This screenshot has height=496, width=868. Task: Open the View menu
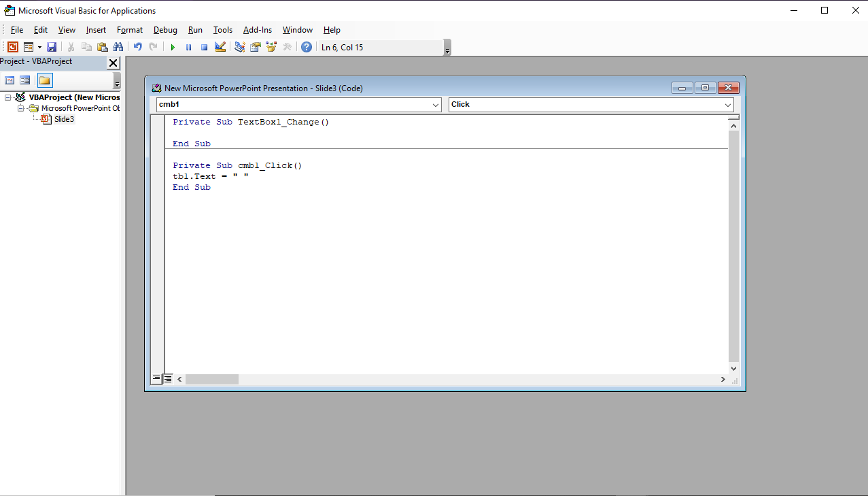67,30
